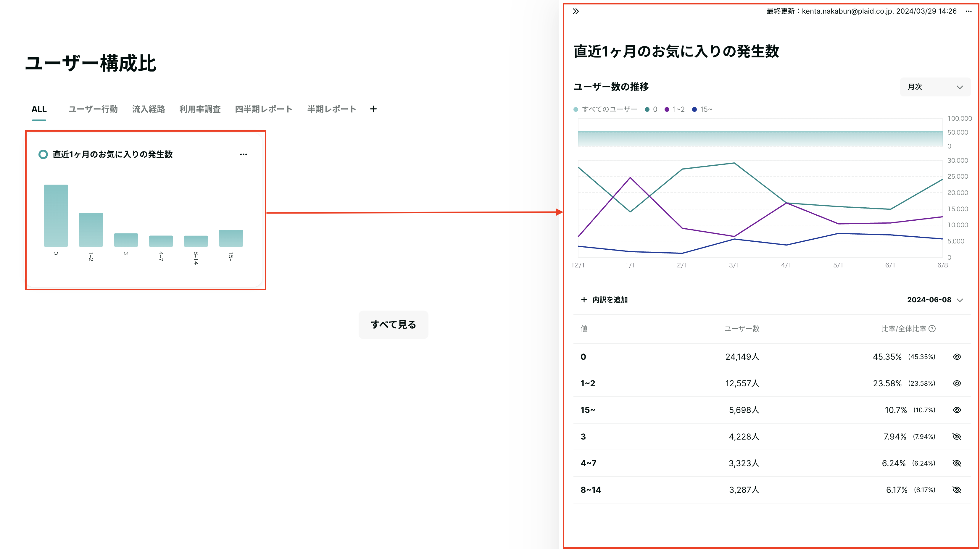Image resolution: width=980 pixels, height=549 pixels.
Task: Click the 15~ bar in the card chart
Action: [231, 238]
